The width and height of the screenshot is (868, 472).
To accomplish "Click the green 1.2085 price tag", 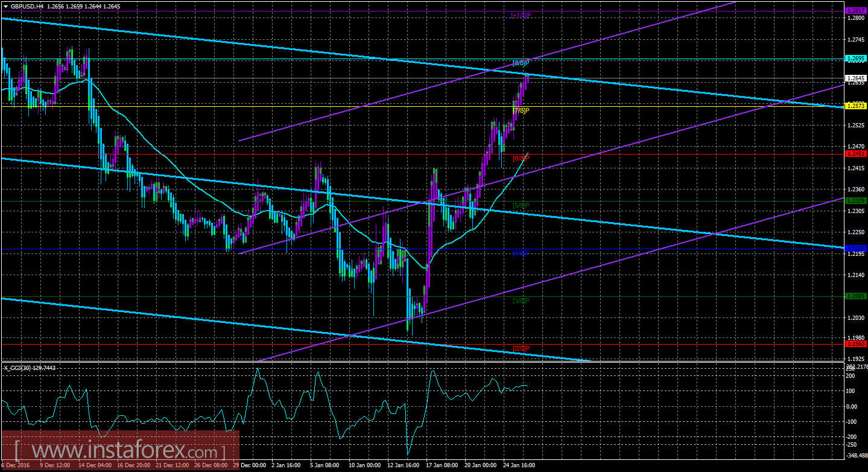I will (855, 296).
